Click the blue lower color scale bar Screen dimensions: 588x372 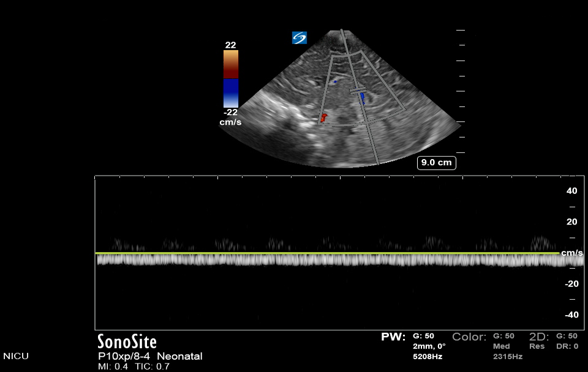coord(231,93)
